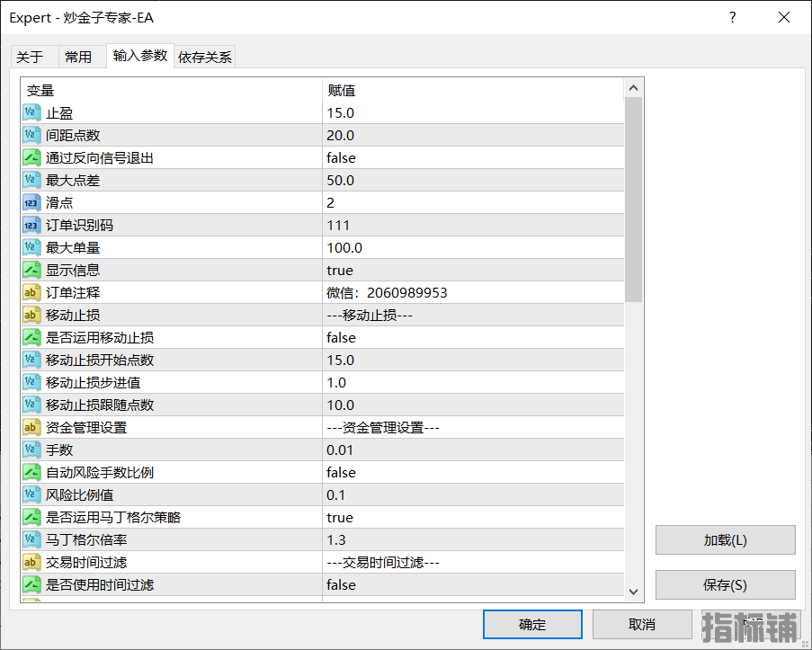Select the 是否运用马丁格尔策略 true value
Screen dimensions: 812x650
pos(340,518)
